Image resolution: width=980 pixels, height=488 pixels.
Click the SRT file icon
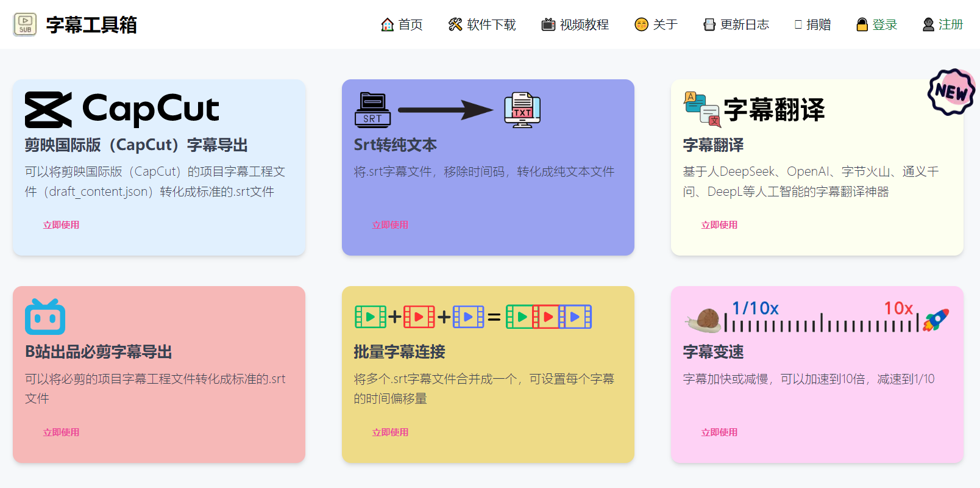click(x=372, y=110)
